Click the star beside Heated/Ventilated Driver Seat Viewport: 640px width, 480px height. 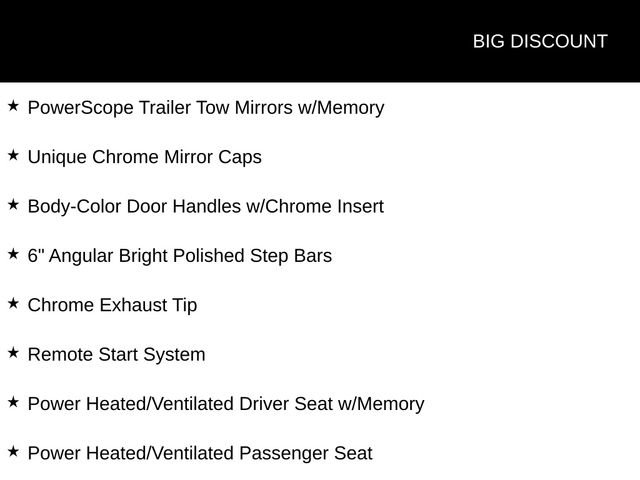coord(13,402)
